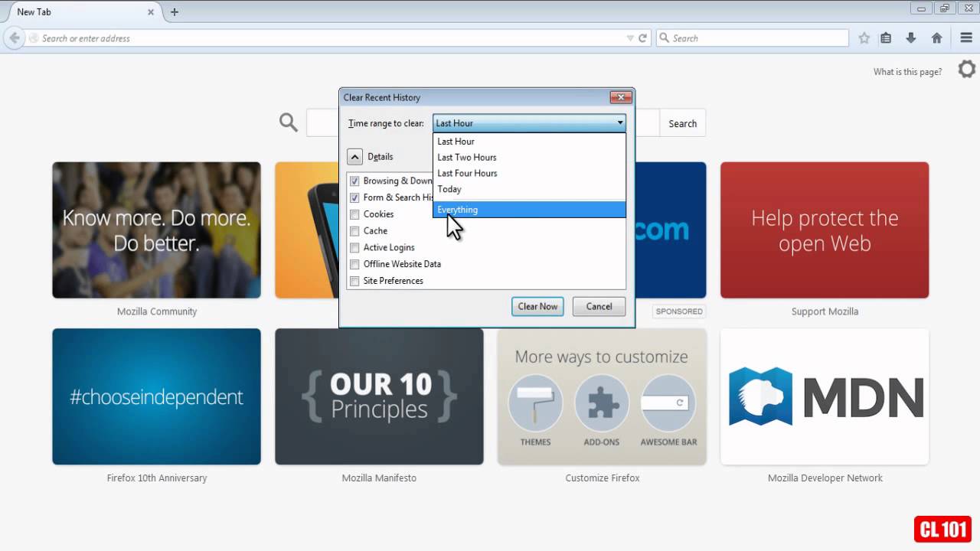Uncheck Form & Search History checkbox
Image resolution: width=980 pixels, height=551 pixels.
(x=354, y=197)
